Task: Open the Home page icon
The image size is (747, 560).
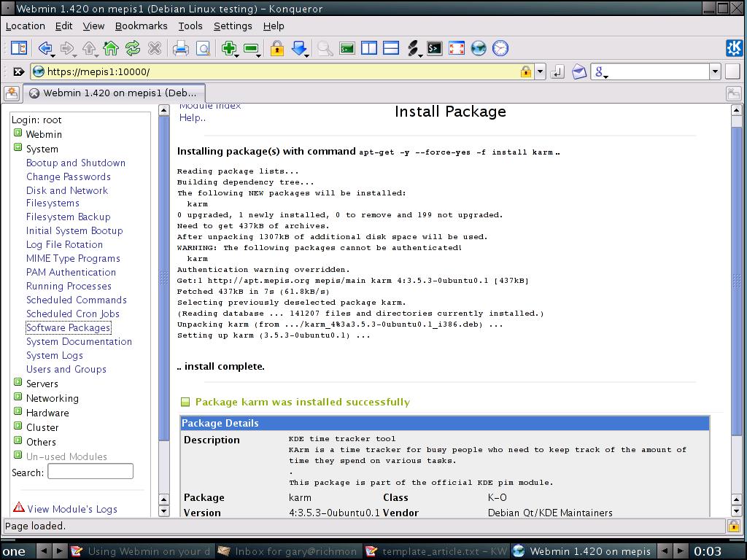Action: pos(111,48)
